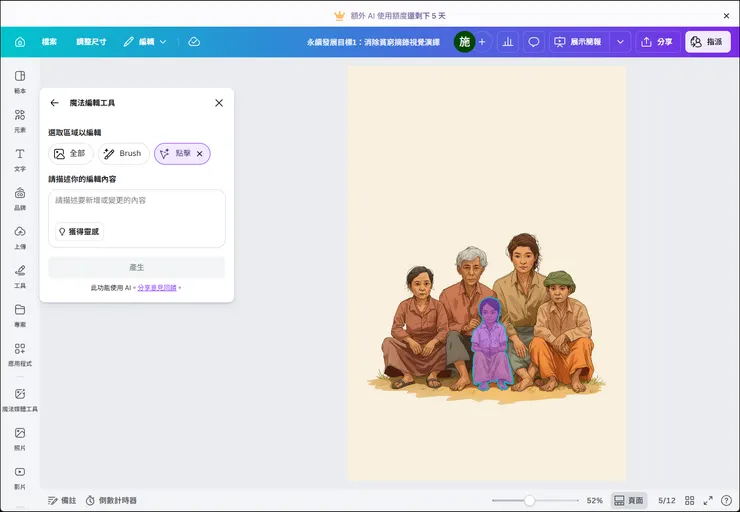Open the 檔案 menu
Screen dimensions: 740x512
click(49, 42)
